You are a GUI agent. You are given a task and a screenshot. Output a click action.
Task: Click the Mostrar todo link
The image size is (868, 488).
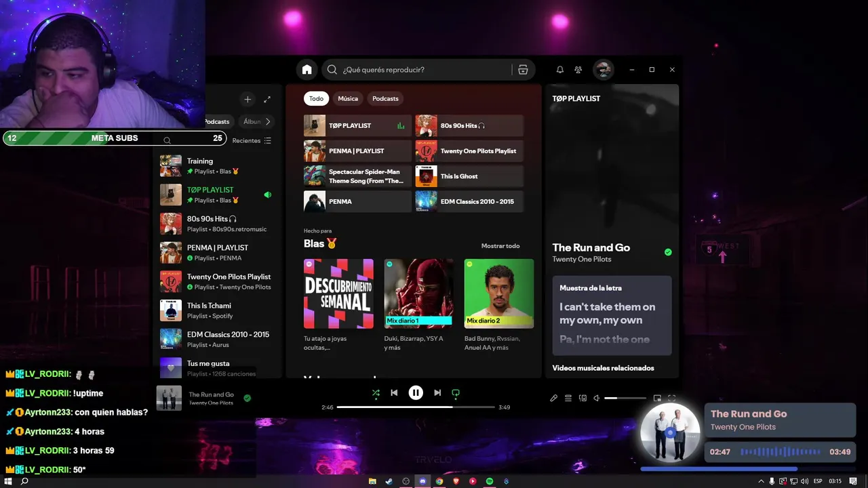tap(500, 246)
